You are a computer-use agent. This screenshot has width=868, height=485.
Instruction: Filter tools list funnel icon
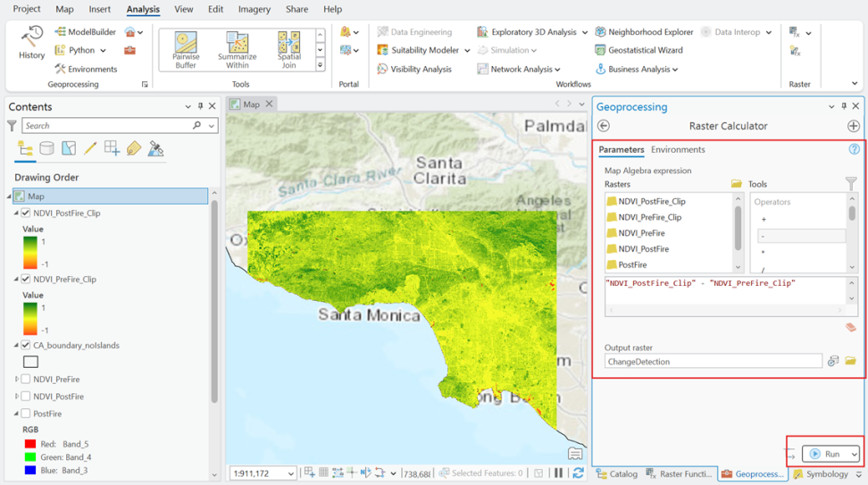(851, 183)
